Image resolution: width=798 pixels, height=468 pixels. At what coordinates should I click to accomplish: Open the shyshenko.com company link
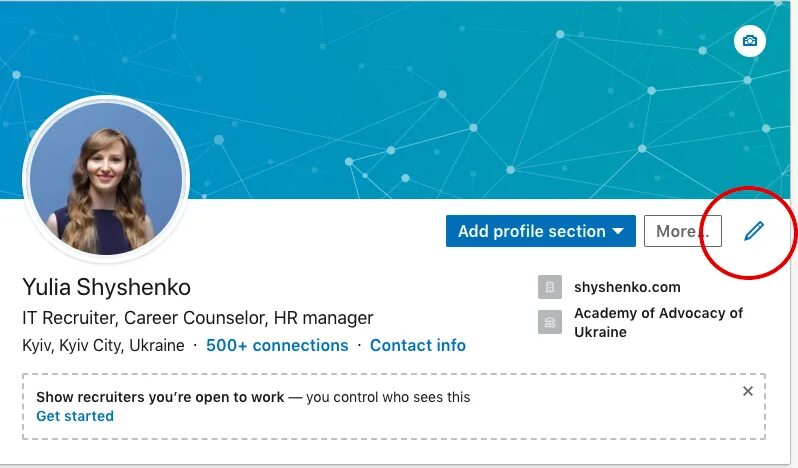point(627,287)
